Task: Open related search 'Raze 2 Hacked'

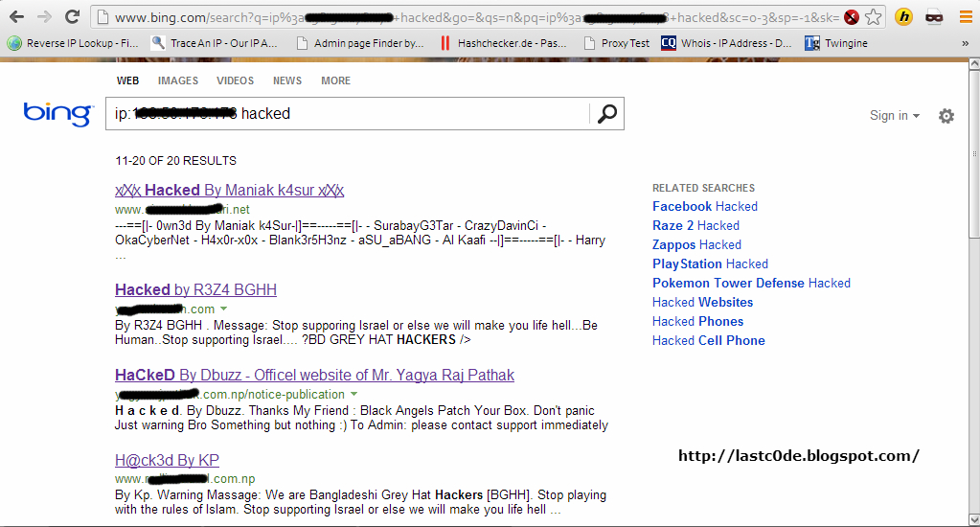Action: click(695, 226)
